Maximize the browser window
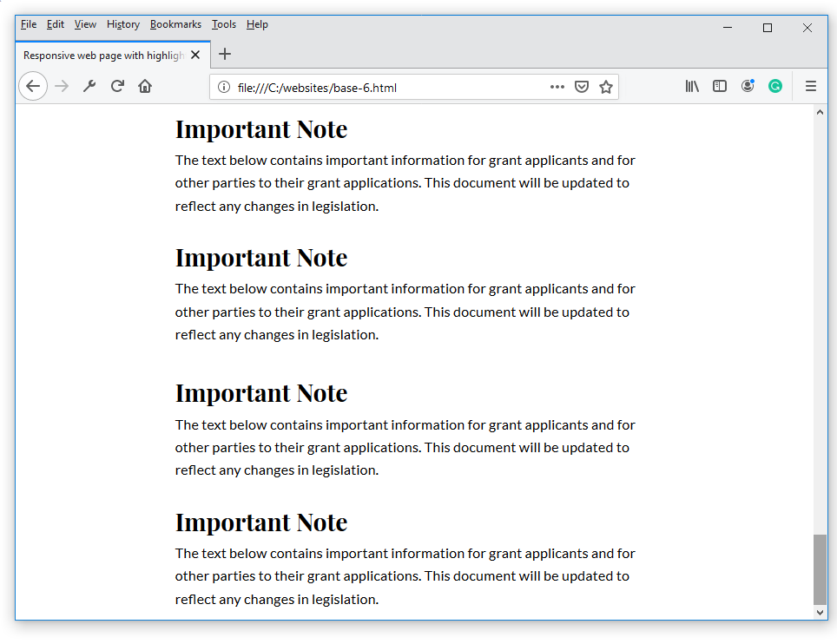This screenshot has width=837, height=644. point(768,27)
